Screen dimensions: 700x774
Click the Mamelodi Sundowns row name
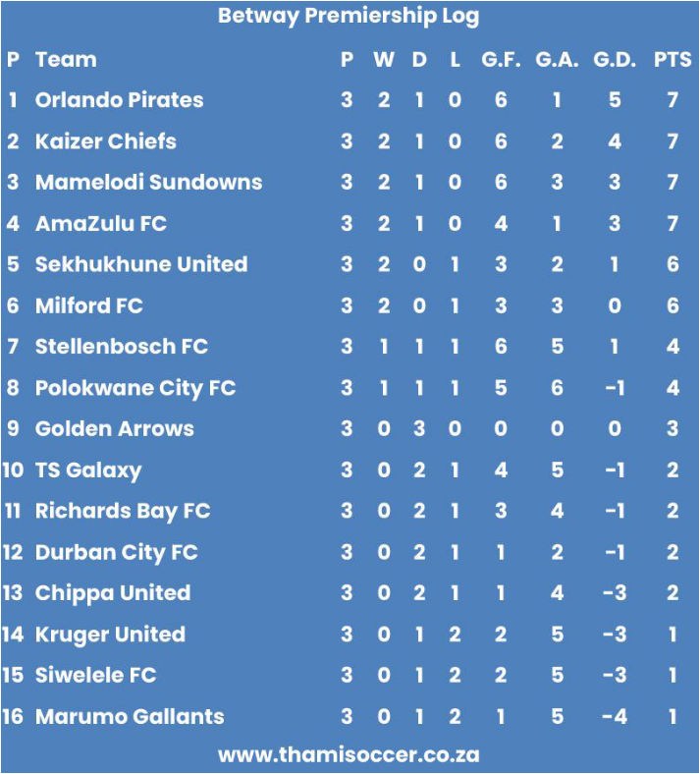coord(148,182)
